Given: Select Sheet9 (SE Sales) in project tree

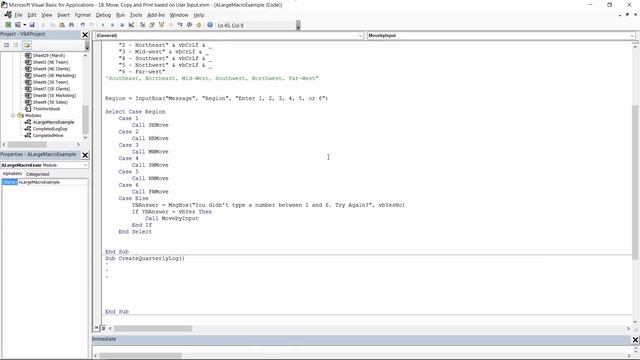Looking at the screenshot, I should pyautogui.click(x=50, y=102).
